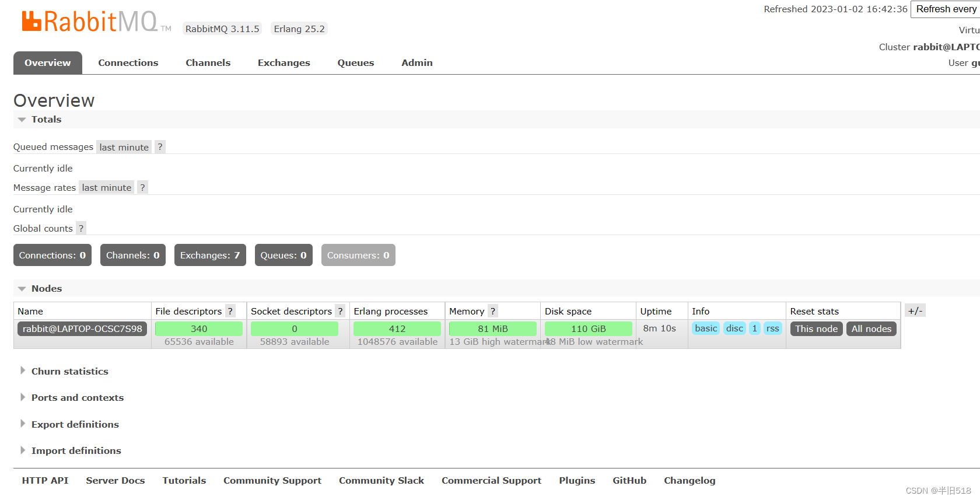Image resolution: width=980 pixels, height=500 pixels.
Task: Change Queued messages last minute range
Action: pos(124,147)
